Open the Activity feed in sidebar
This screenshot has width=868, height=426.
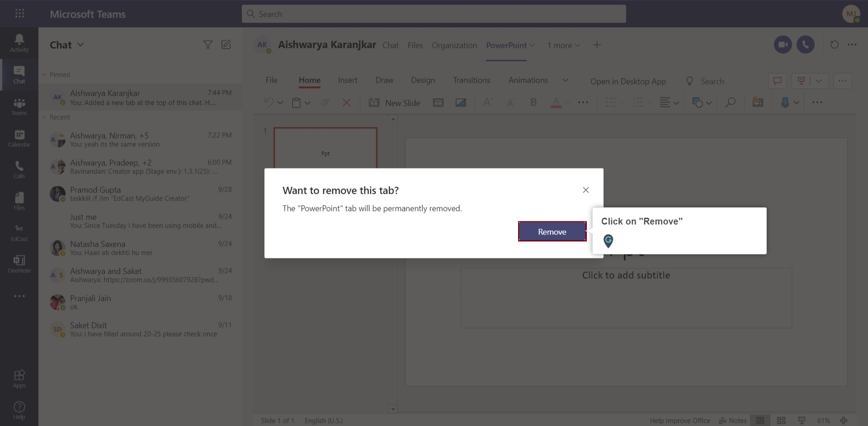(19, 43)
